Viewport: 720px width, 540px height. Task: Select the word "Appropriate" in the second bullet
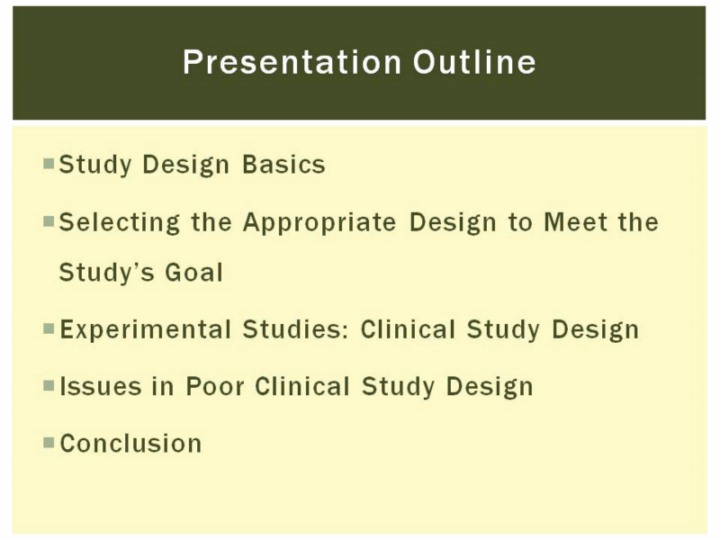click(320, 221)
